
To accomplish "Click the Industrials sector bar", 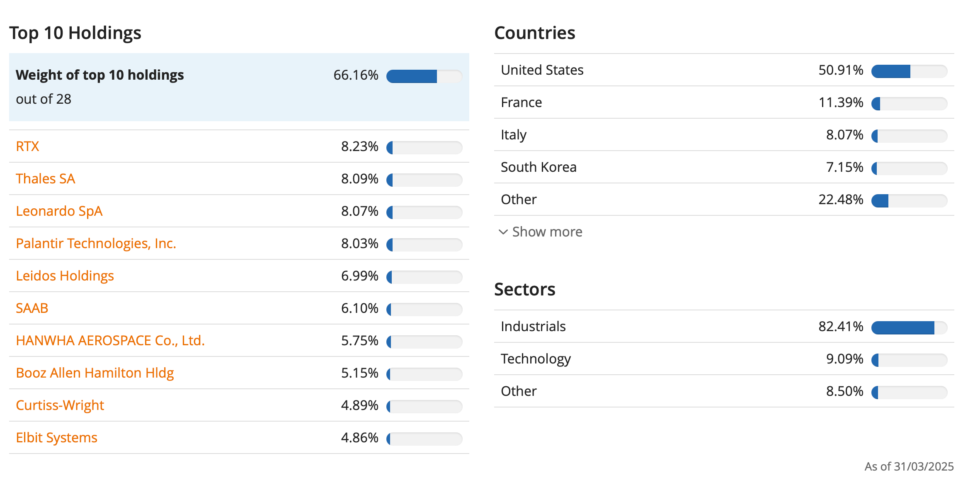I will point(910,328).
